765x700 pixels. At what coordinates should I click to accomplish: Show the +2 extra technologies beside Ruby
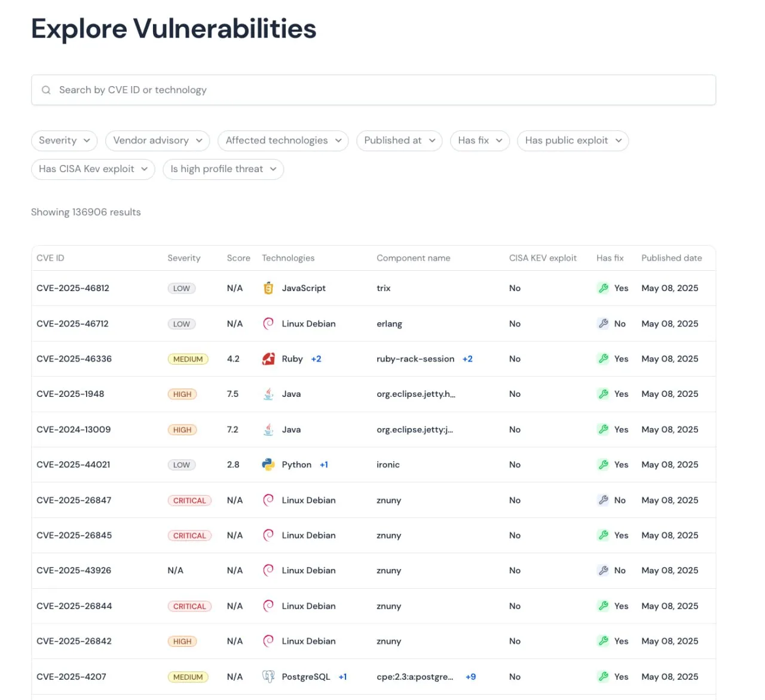(x=316, y=359)
